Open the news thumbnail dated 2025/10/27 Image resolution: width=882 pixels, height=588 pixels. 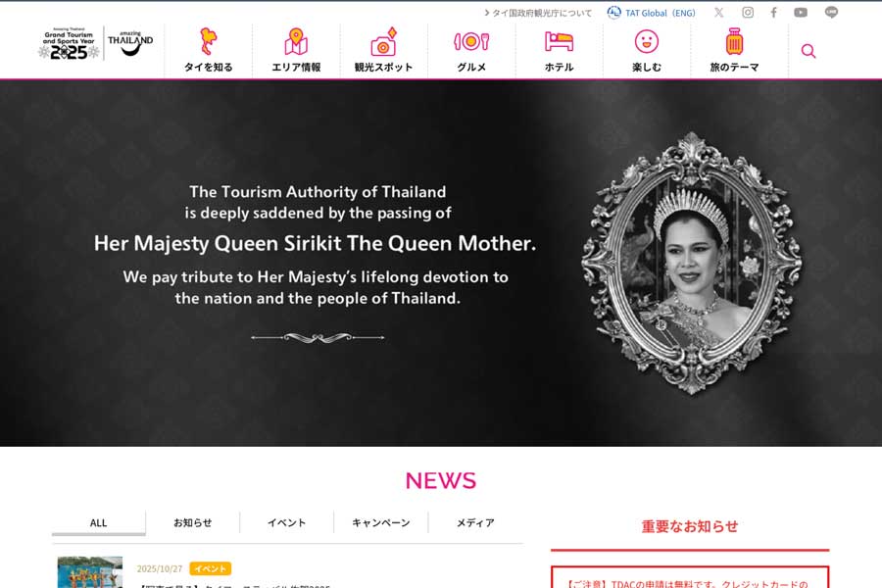click(x=90, y=572)
